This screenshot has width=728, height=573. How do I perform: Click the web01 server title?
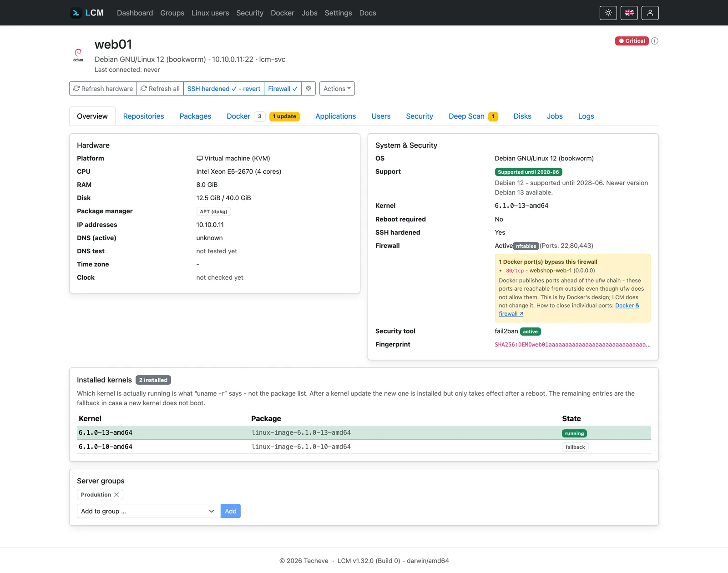coord(113,44)
